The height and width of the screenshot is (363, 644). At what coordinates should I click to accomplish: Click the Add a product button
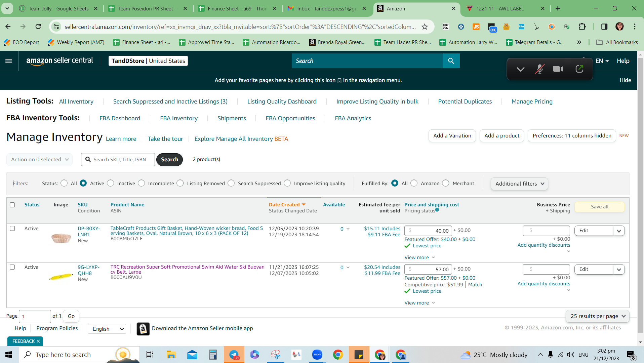click(x=502, y=136)
